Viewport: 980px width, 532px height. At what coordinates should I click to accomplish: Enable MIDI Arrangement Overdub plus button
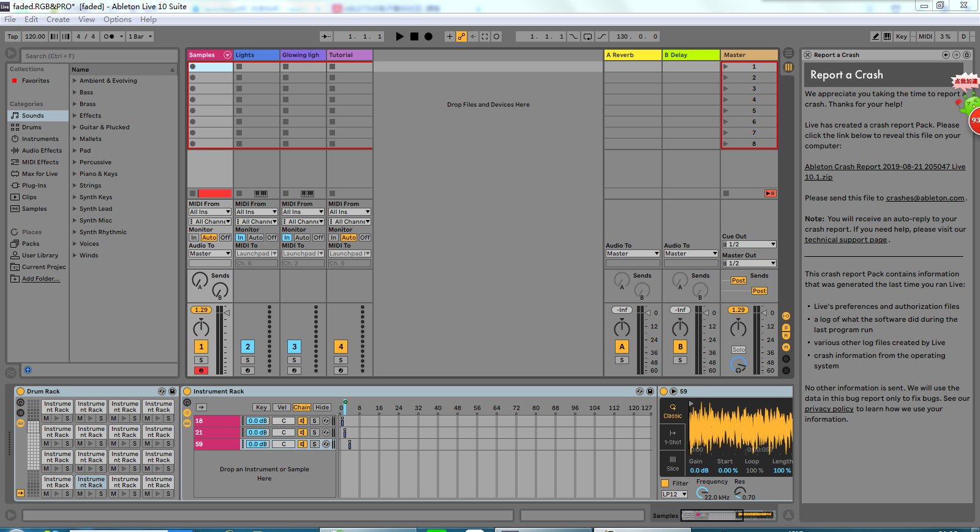450,37
